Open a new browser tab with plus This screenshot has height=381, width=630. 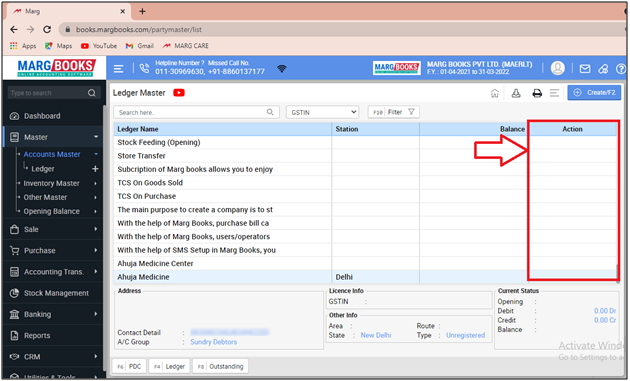(142, 11)
